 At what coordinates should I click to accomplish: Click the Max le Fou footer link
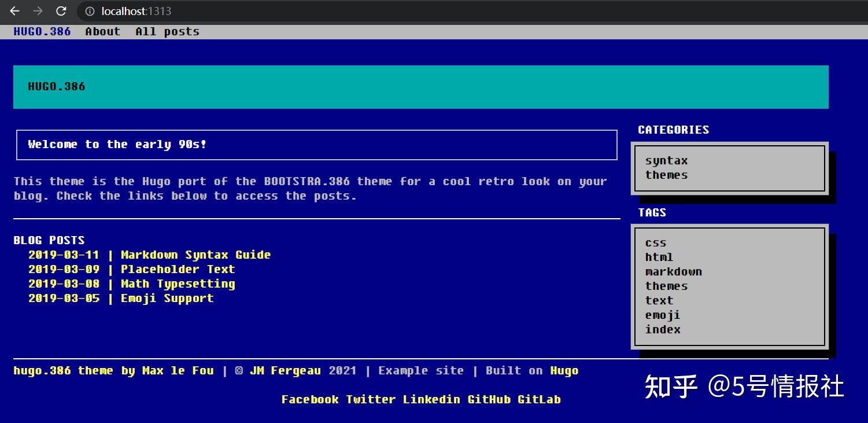pyautogui.click(x=178, y=371)
